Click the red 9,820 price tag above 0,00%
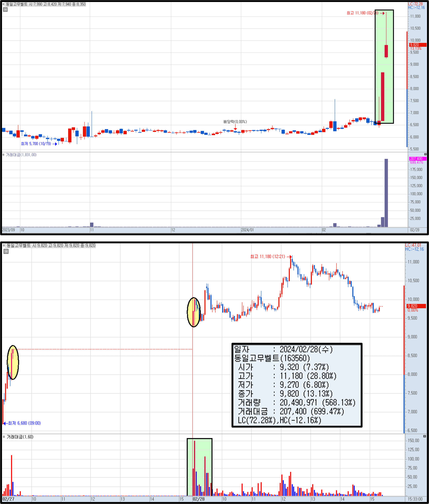This screenshot has height=504, width=429. tap(416, 306)
